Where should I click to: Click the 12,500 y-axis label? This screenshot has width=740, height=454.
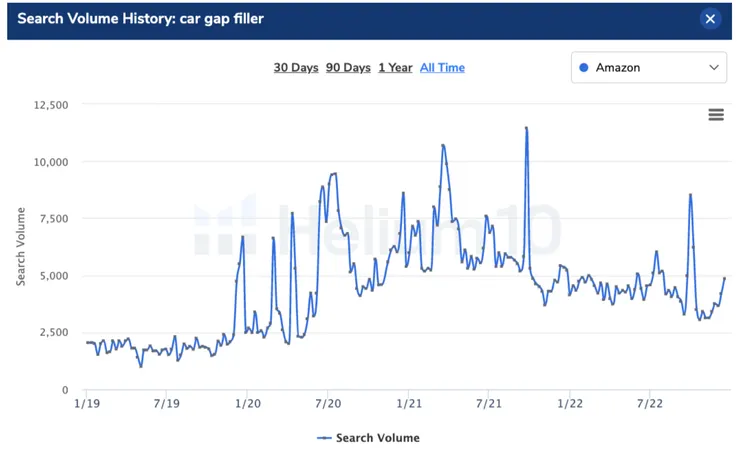click(49, 104)
